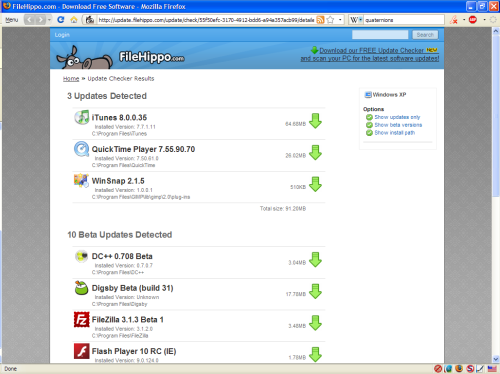
Task: Click the DC++ application icon
Action: [x=82, y=256]
